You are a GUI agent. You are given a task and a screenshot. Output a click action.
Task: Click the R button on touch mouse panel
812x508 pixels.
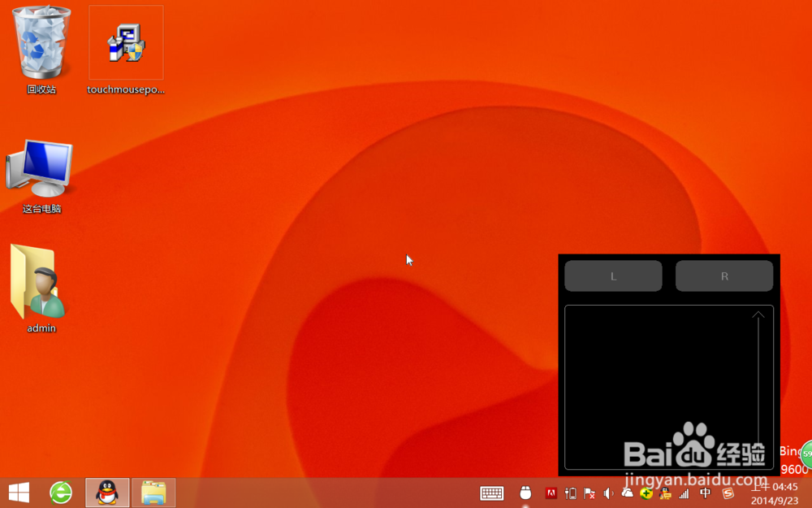[724, 276]
